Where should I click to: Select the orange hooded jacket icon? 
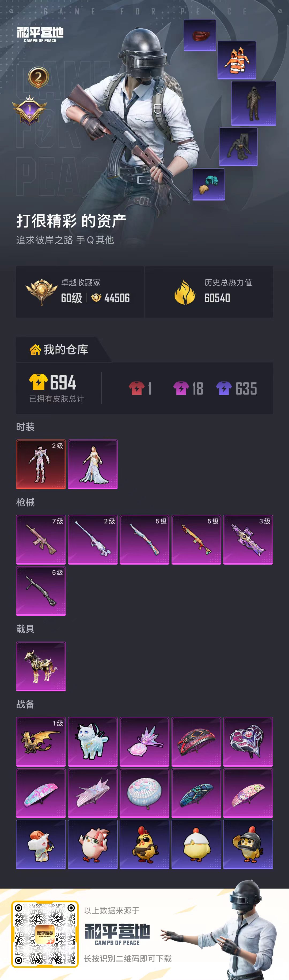[x=237, y=60]
